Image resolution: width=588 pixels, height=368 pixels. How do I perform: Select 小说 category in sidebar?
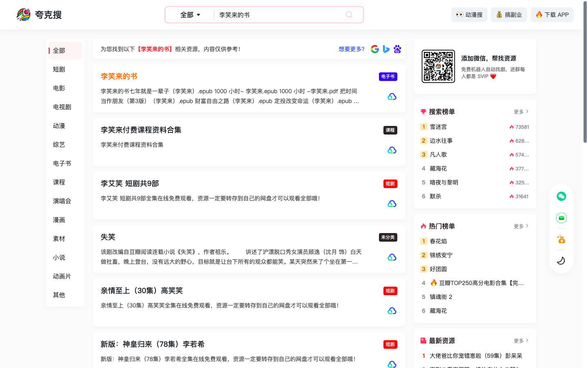pyautogui.click(x=65, y=258)
